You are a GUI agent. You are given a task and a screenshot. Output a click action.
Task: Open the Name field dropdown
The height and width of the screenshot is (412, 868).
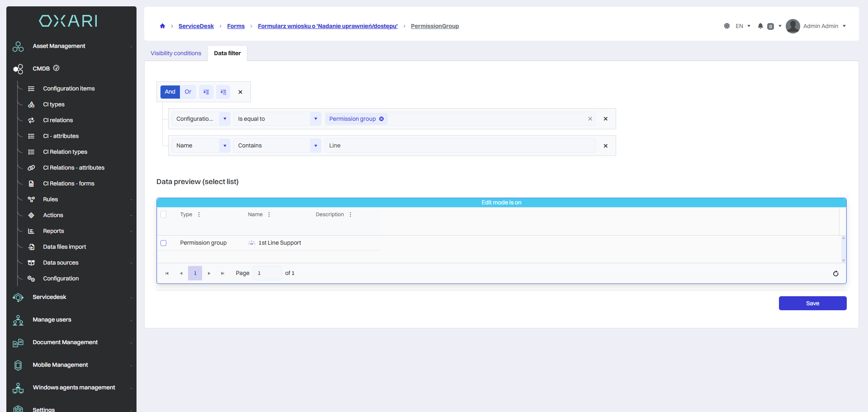tap(225, 146)
